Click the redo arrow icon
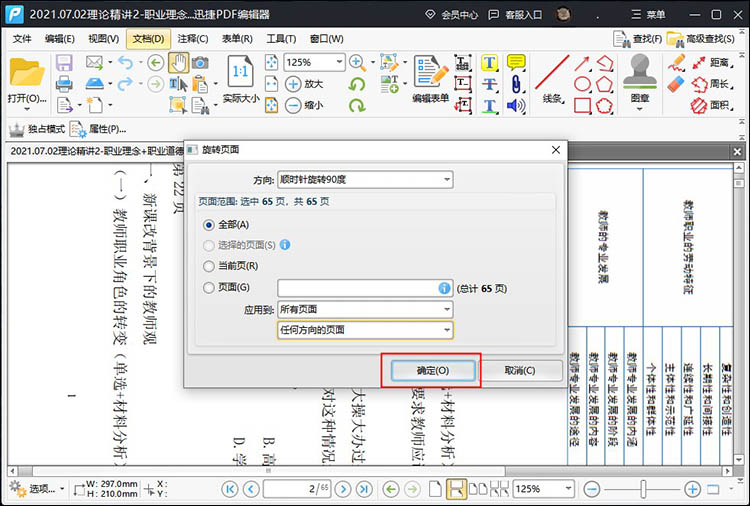The width and height of the screenshot is (750, 506). 125,84
